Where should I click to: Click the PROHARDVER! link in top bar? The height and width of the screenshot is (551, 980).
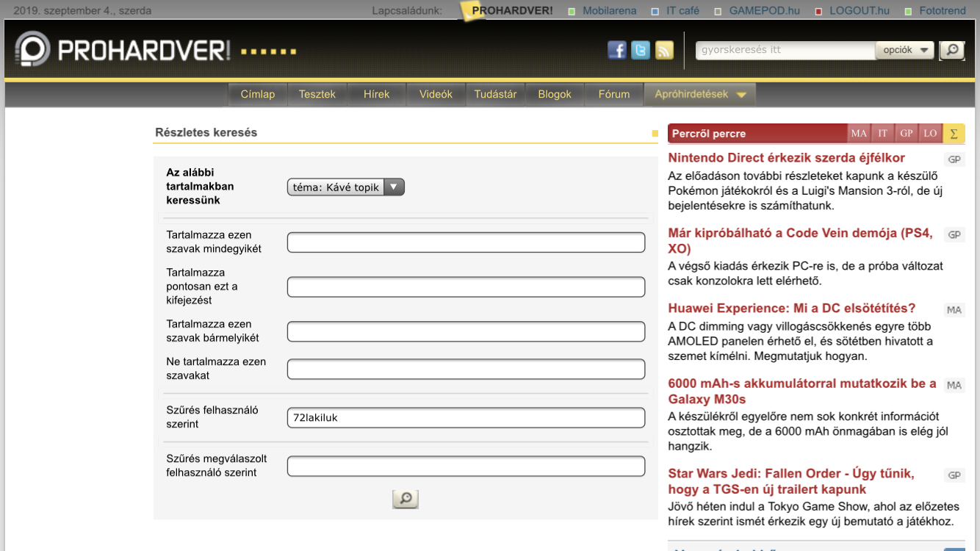coord(512,10)
